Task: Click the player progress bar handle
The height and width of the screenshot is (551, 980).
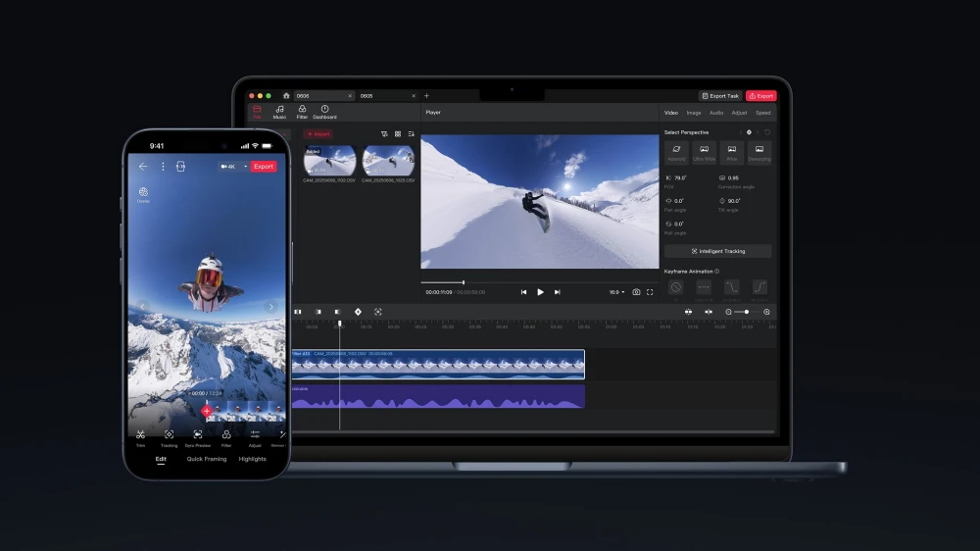Action: (x=464, y=282)
